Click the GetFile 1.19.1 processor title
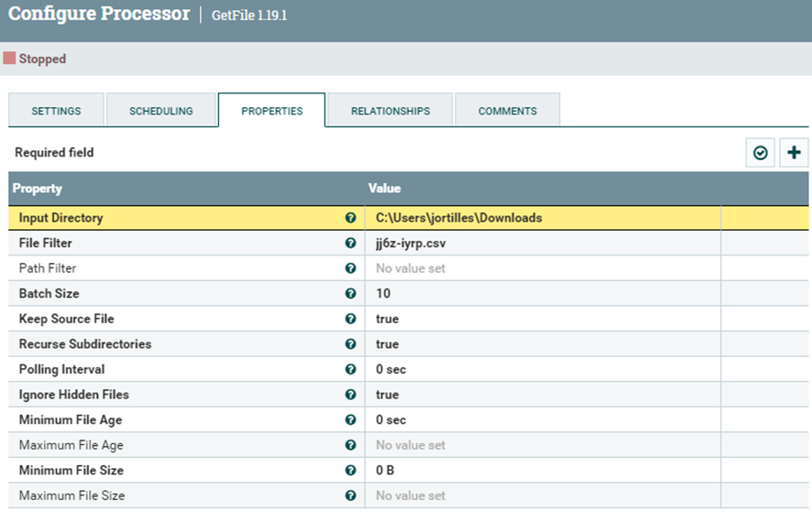812x522 pixels. coord(249,15)
